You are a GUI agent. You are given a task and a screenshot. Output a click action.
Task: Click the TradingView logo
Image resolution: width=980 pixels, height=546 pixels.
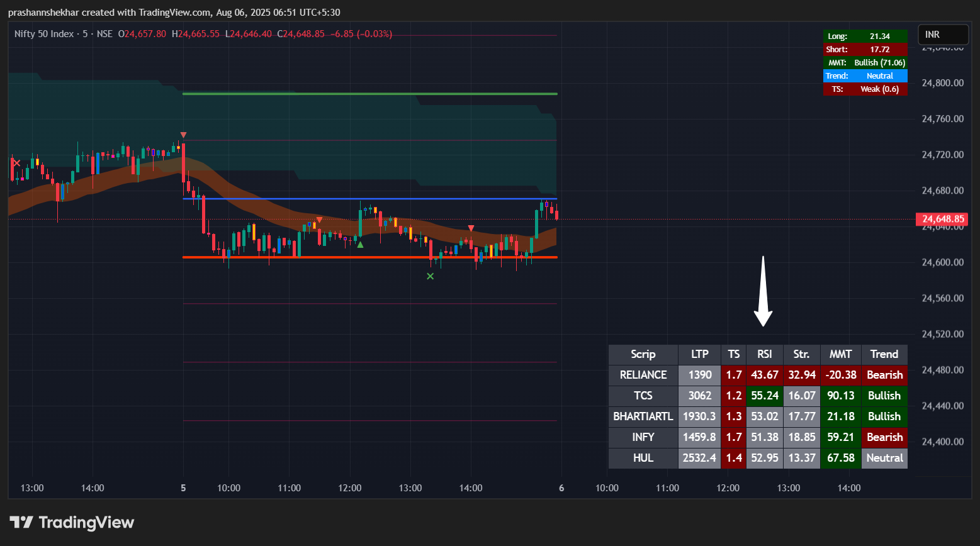(x=72, y=522)
